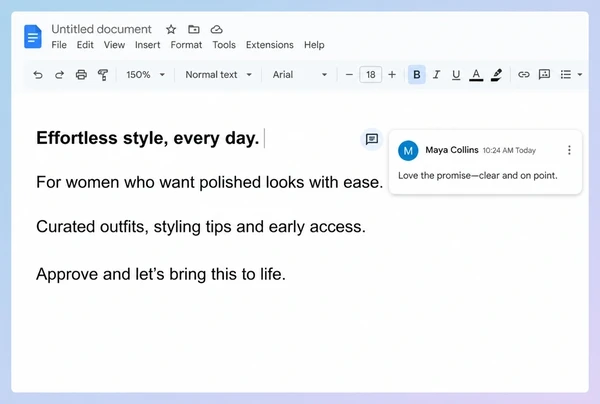Open the text color picker
Viewport: 600px width, 404px height.
pyautogui.click(x=476, y=75)
